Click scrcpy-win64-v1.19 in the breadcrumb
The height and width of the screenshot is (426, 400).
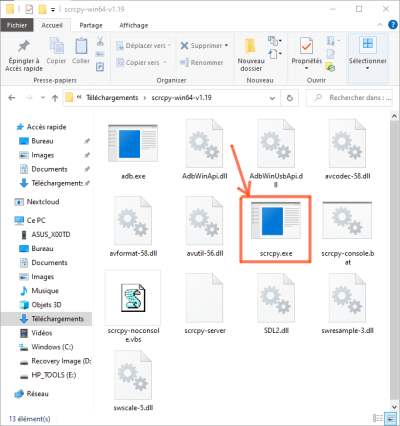[x=181, y=98]
